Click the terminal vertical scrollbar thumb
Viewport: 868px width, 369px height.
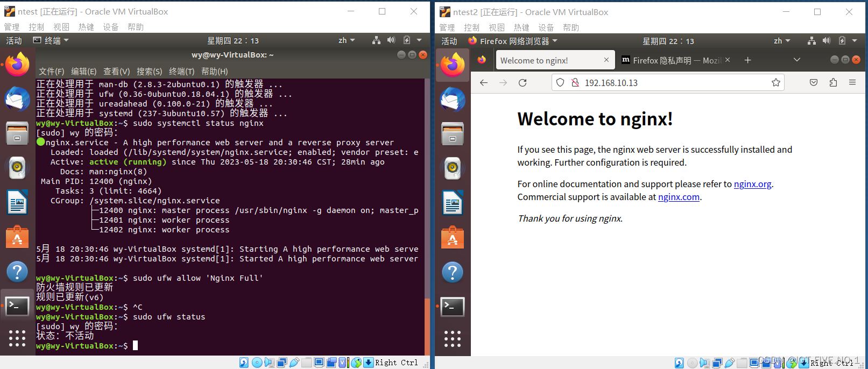point(428,327)
